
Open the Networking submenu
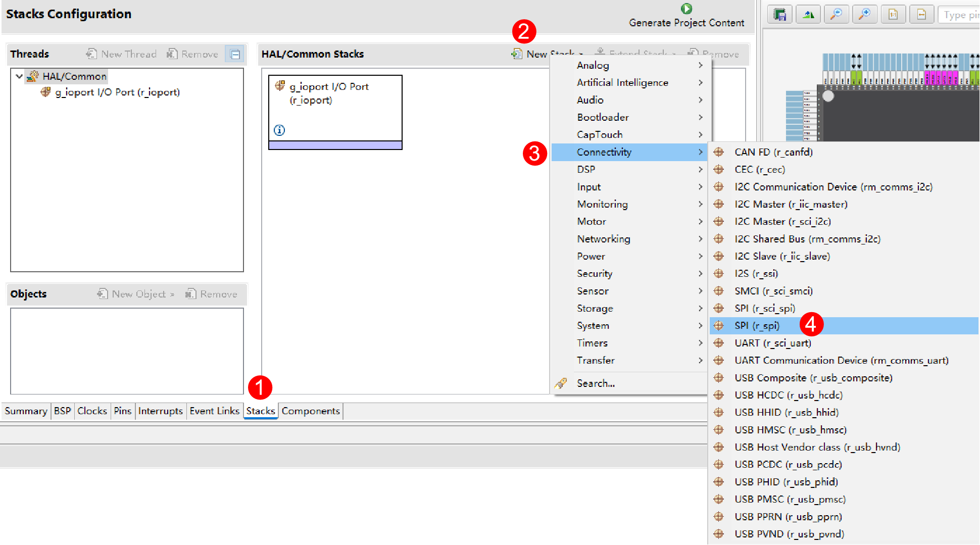tap(630, 239)
